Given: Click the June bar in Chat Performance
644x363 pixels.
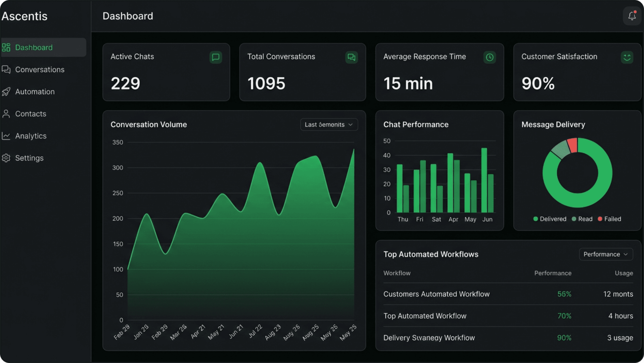Looking at the screenshot, I should [x=484, y=180].
